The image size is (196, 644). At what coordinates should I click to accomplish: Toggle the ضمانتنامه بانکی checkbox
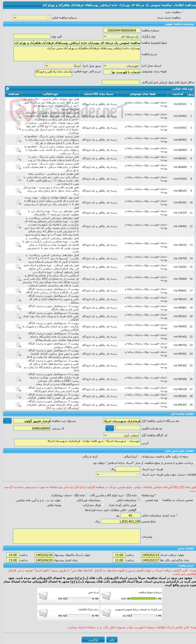pos(139,499)
